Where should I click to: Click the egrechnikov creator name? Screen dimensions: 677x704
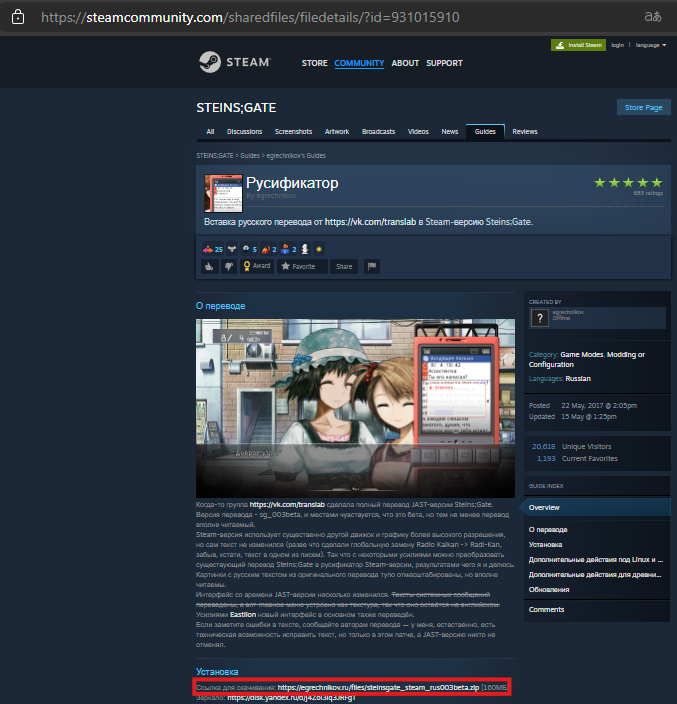click(568, 312)
